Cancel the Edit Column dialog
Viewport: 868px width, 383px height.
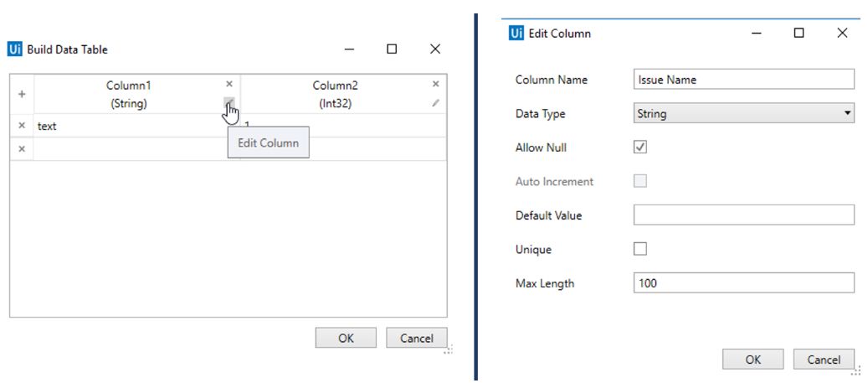[823, 360]
